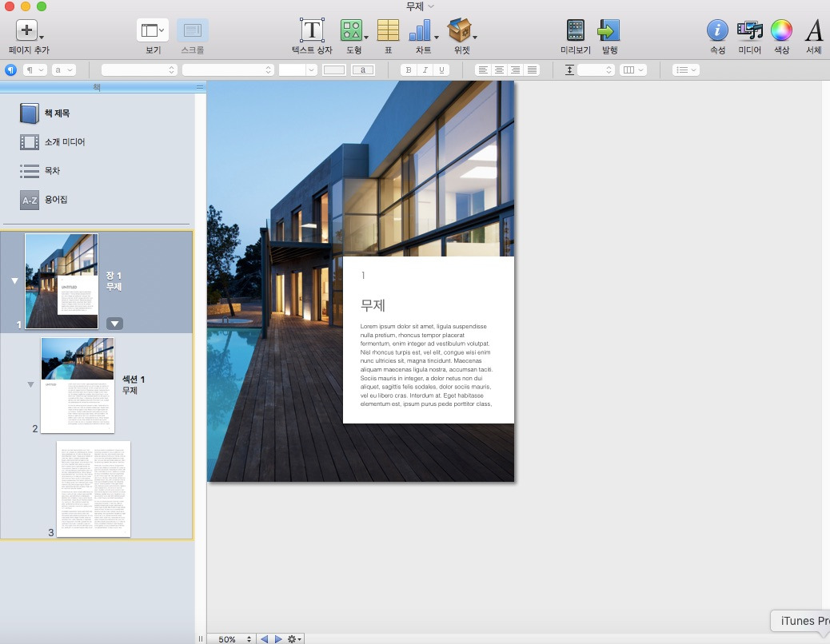This screenshot has height=644, width=830.
Task: Click the chapter number 1 on page
Action: coord(363,275)
